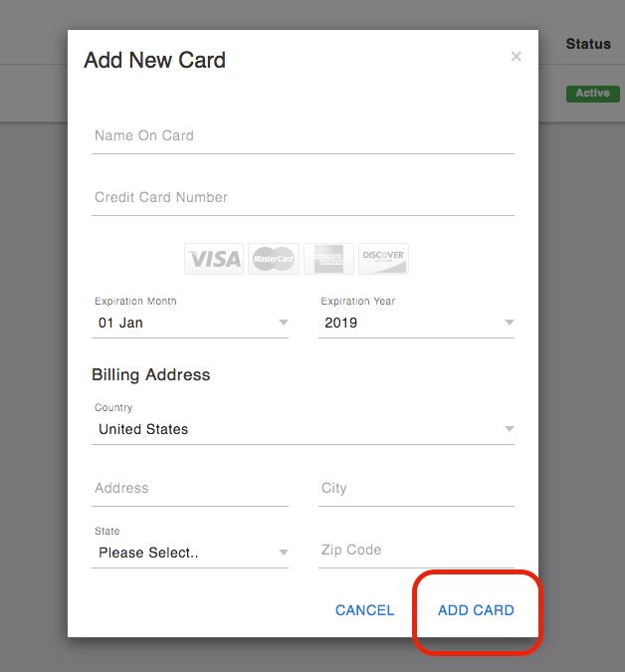Viewport: 625px width, 672px height.
Task: Click the Status column header
Action: coord(587,44)
